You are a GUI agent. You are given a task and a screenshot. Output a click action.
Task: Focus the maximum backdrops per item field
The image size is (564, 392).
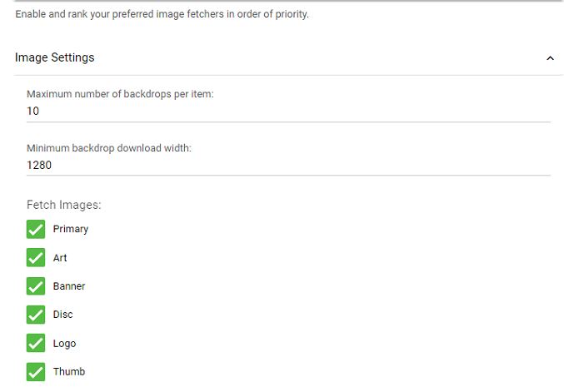288,111
